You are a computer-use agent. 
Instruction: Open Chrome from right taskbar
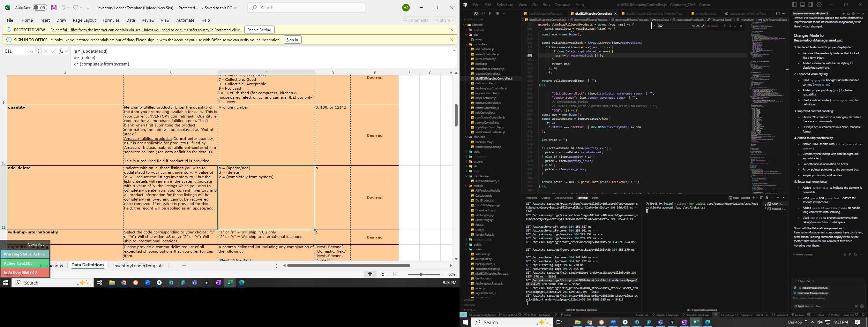pyautogui.click(x=590, y=322)
